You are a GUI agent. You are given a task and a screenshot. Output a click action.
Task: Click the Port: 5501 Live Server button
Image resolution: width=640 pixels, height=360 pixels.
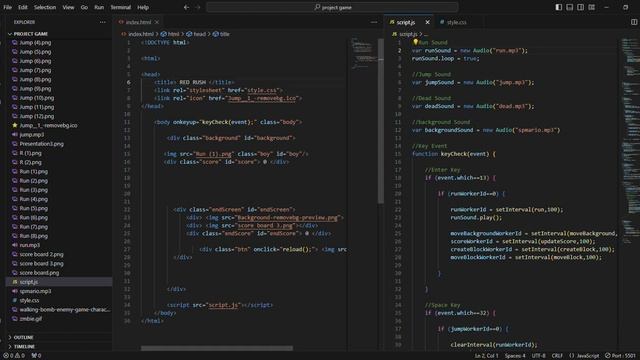pos(620,356)
